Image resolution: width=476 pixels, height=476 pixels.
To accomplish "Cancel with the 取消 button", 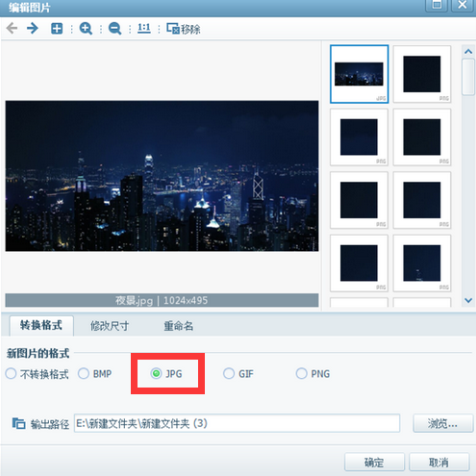I will [438, 462].
